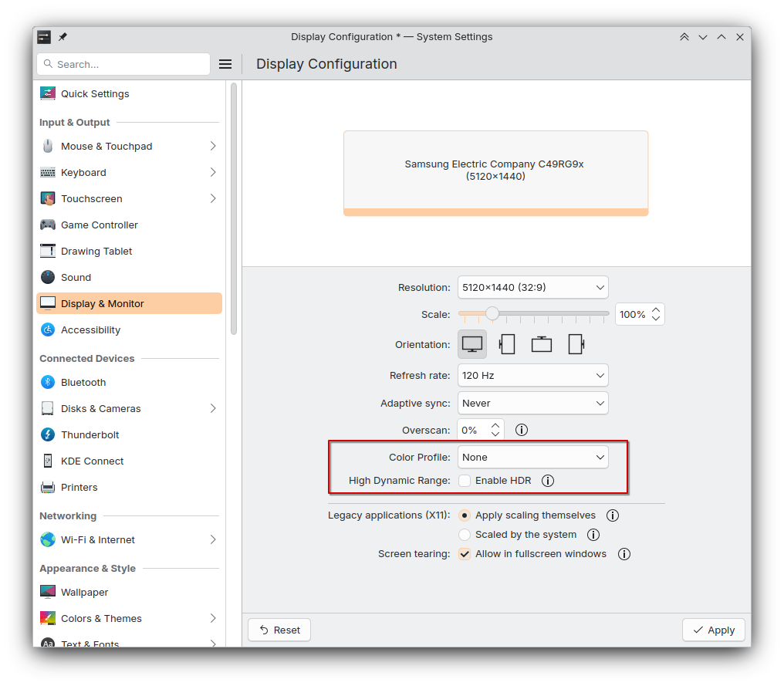Uncheck Allow in fullscreen windows
This screenshot has width=784, height=686.
(465, 553)
